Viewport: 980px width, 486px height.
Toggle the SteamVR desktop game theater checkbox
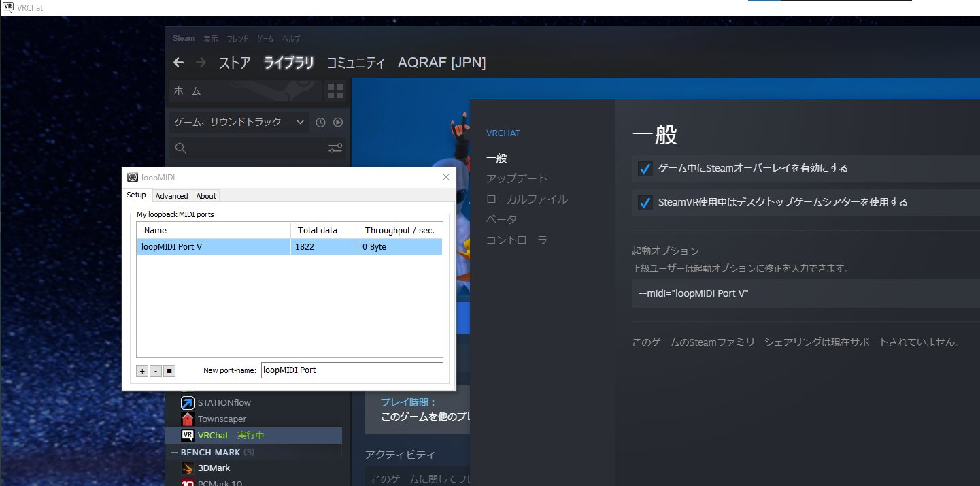click(x=645, y=202)
